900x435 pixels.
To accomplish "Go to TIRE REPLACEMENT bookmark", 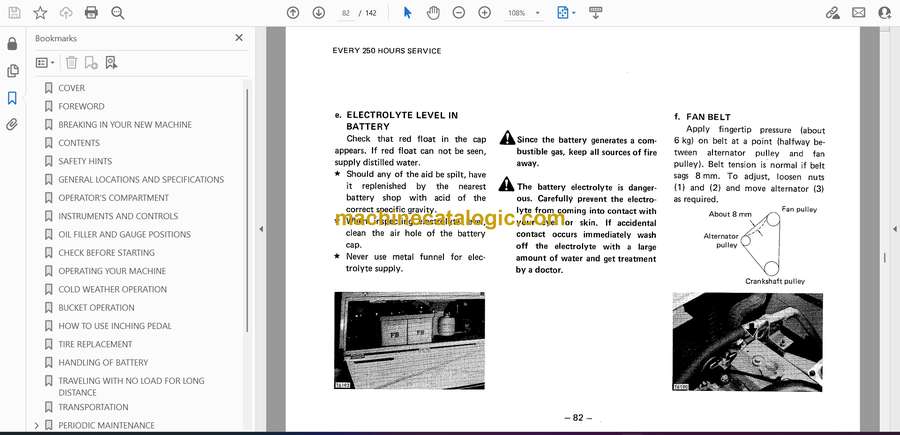I will point(95,344).
